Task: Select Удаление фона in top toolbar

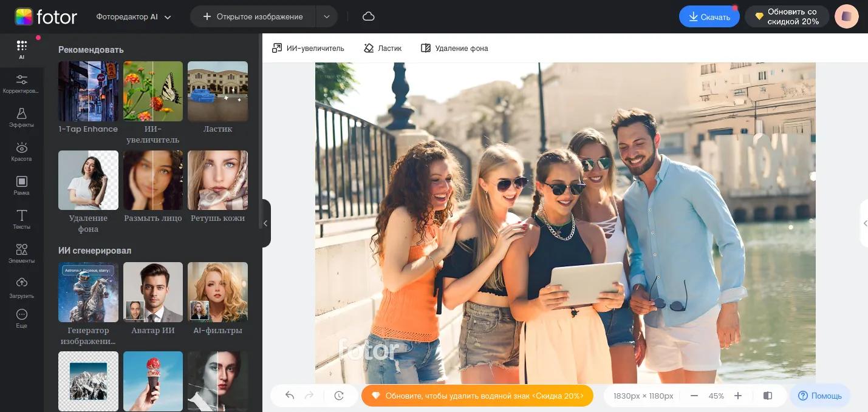Action: coord(454,48)
